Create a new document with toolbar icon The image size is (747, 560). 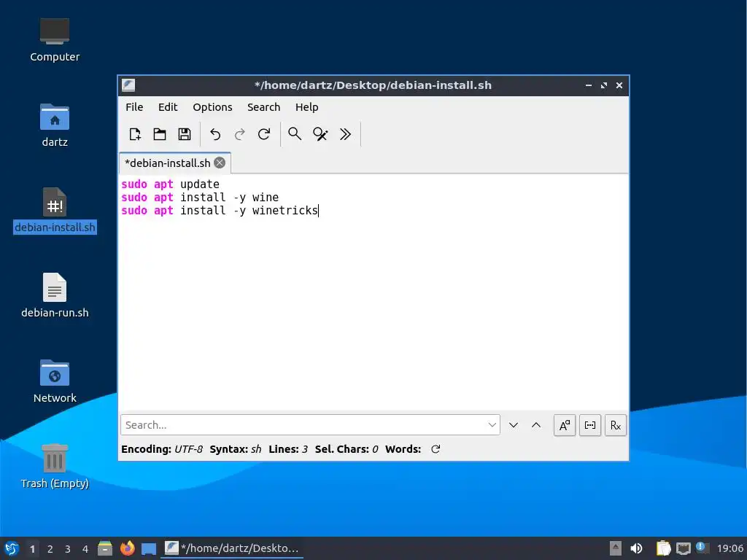135,134
